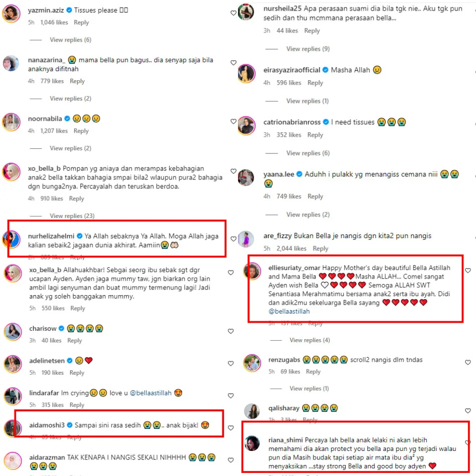View 1,046 likes on yazmin.aziz comment
The image size is (476, 476).
coord(54,23)
